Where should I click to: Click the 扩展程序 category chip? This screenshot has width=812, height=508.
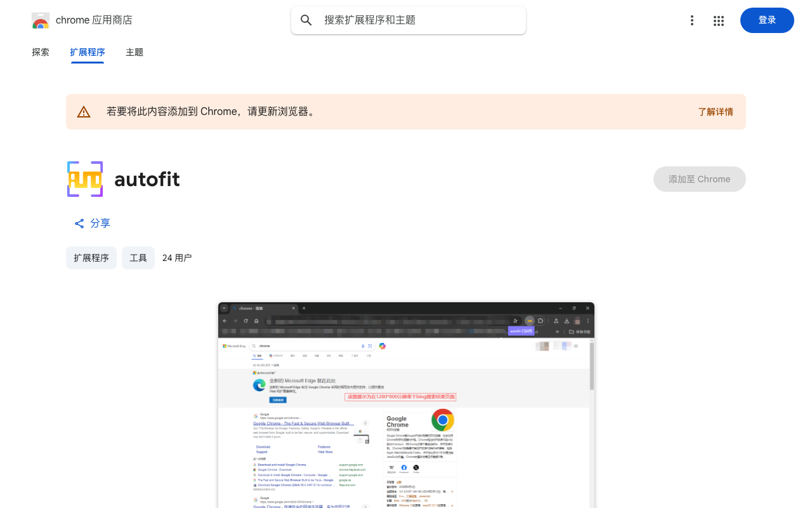tap(91, 258)
